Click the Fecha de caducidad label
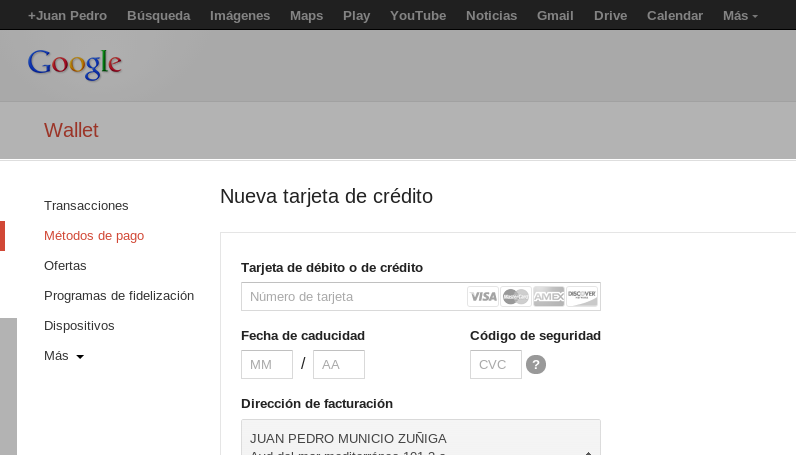This screenshot has width=796, height=455. click(303, 336)
